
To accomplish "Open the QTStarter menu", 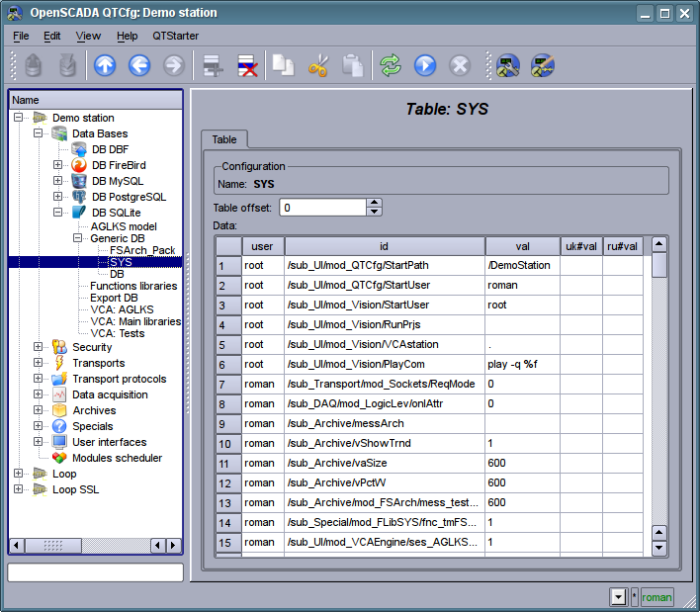I will [x=175, y=36].
